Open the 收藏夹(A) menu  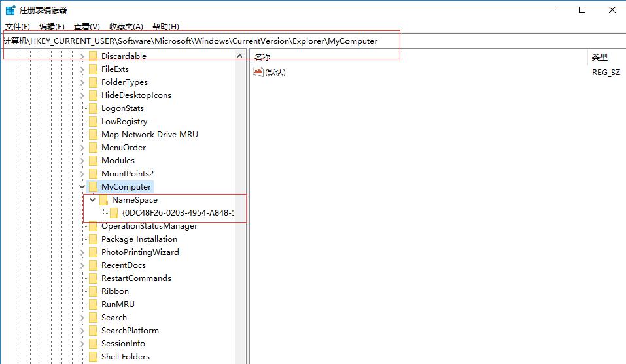click(126, 27)
